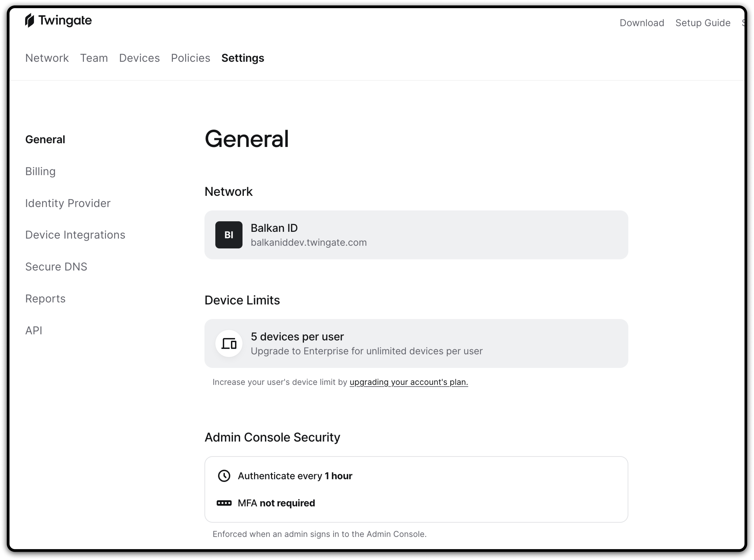Click the Twingate logo icon
The height and width of the screenshot is (560, 754).
pyautogui.click(x=30, y=21)
